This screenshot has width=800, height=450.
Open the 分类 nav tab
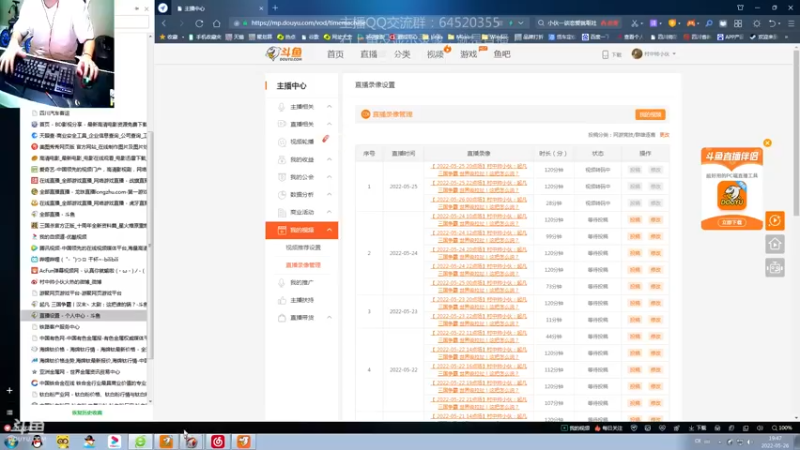tap(402, 54)
